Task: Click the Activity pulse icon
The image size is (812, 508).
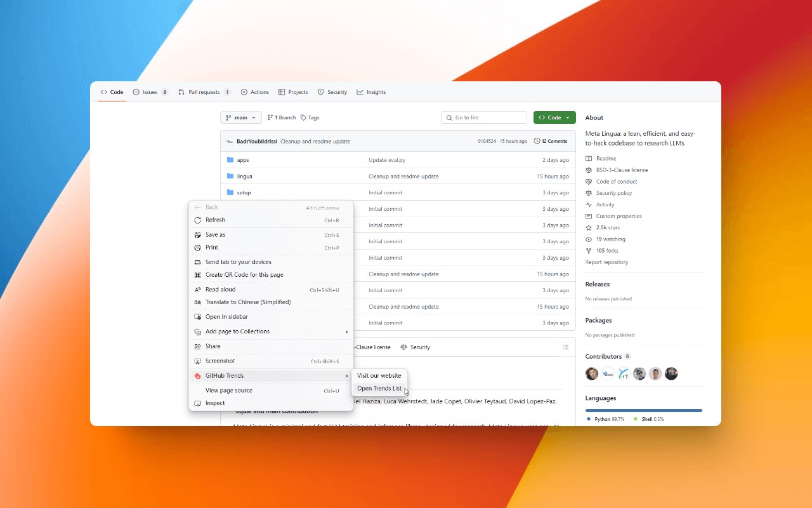Action: [x=589, y=204]
